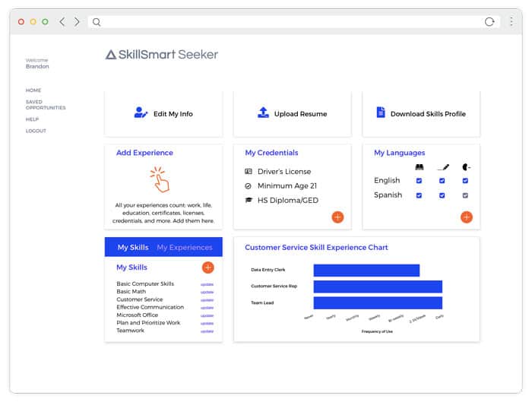Click the My Languages heading
Screen dimensions: 532x402
(399, 153)
